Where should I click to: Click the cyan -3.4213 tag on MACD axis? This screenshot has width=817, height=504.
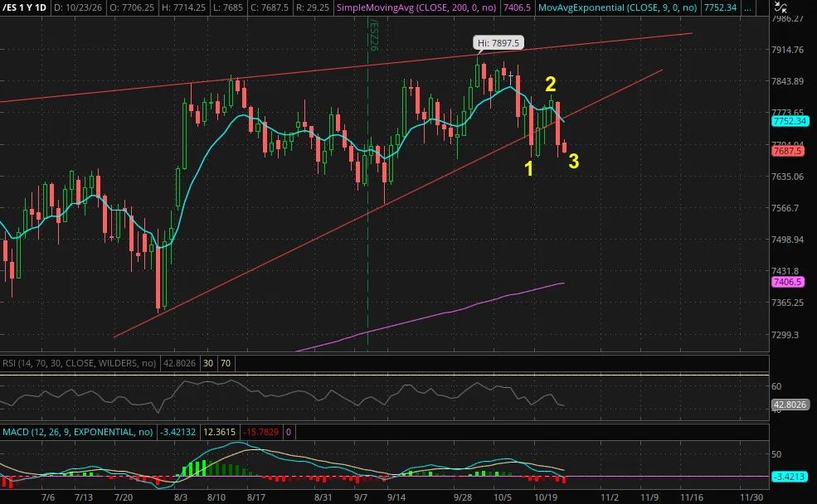point(790,477)
